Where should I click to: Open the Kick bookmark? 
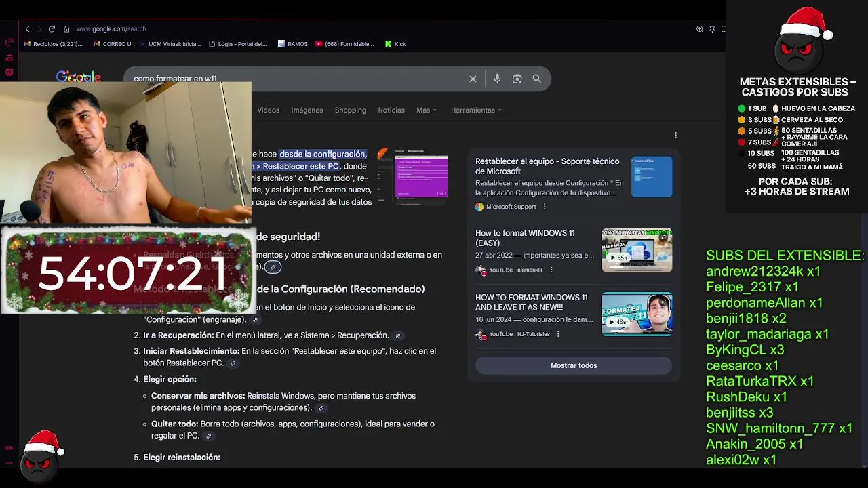click(x=395, y=44)
